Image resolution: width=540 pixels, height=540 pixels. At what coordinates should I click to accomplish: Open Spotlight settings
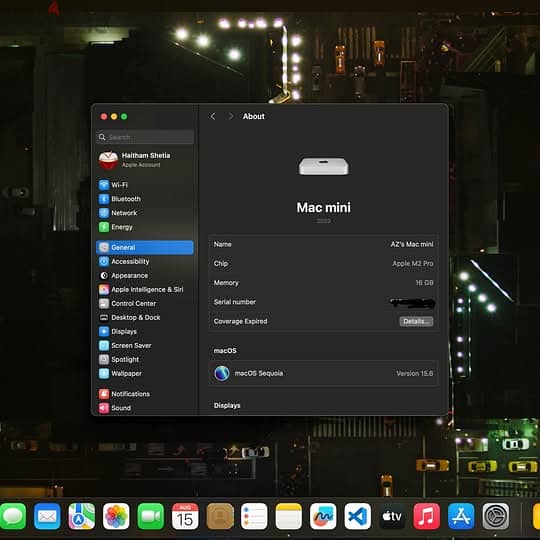tap(145, 360)
